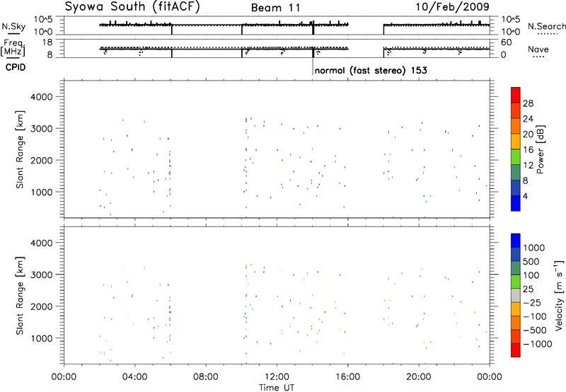Click the 'N.Sky' axis label
Viewport: 566px width, 392px height.
tap(13, 26)
